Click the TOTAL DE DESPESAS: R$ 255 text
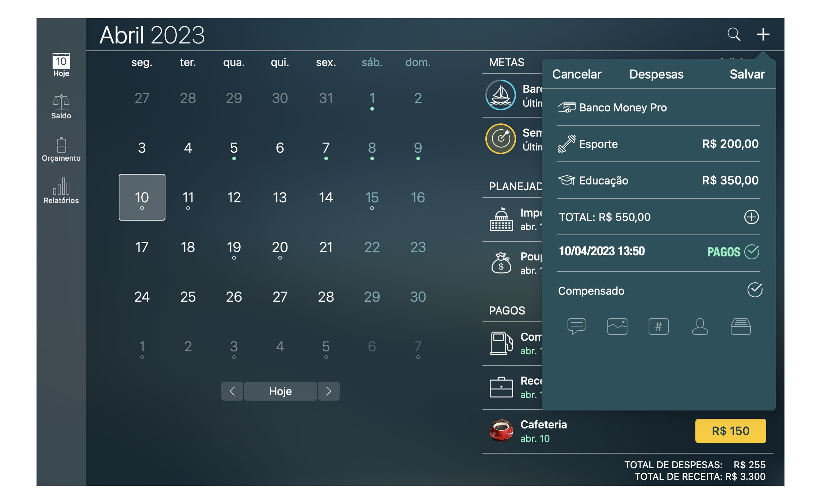Image resolution: width=821 pixels, height=504 pixels. 695,465
